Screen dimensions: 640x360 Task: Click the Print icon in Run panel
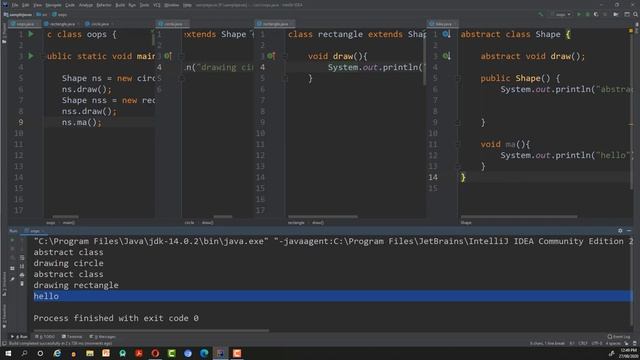click(x=22, y=275)
